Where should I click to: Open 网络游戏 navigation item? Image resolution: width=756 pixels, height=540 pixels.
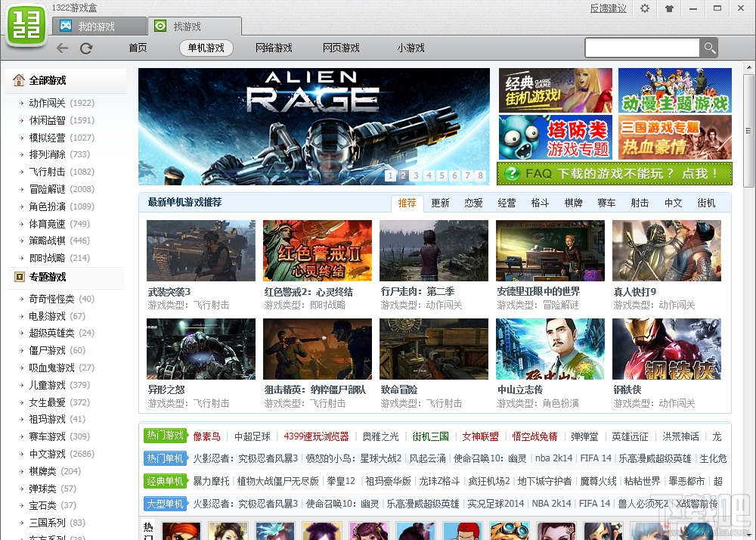click(274, 48)
